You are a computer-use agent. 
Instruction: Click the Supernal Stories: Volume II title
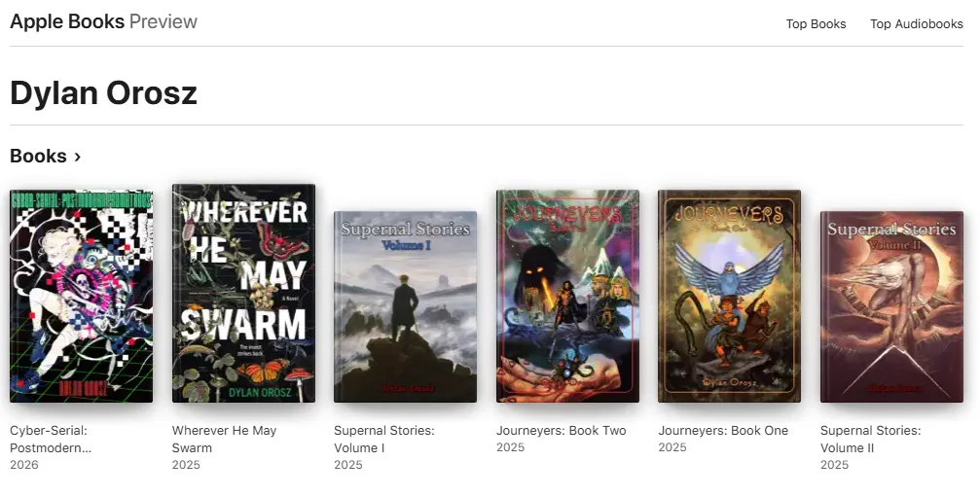[x=871, y=439]
